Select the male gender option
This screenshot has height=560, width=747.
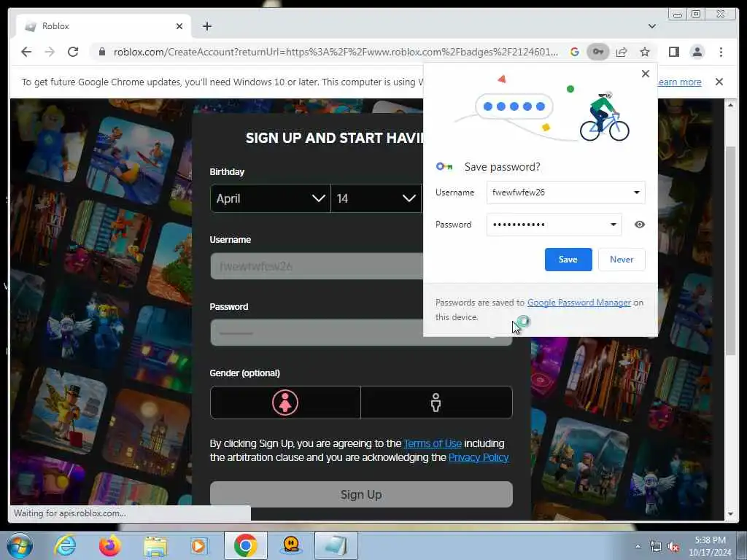pos(436,402)
